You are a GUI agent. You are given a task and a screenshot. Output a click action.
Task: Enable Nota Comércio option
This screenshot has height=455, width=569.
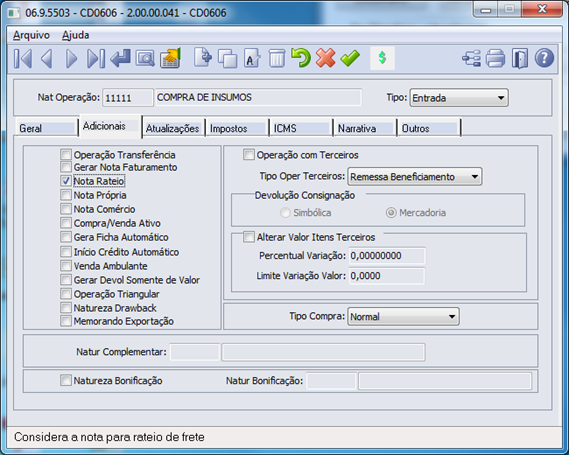(x=66, y=209)
